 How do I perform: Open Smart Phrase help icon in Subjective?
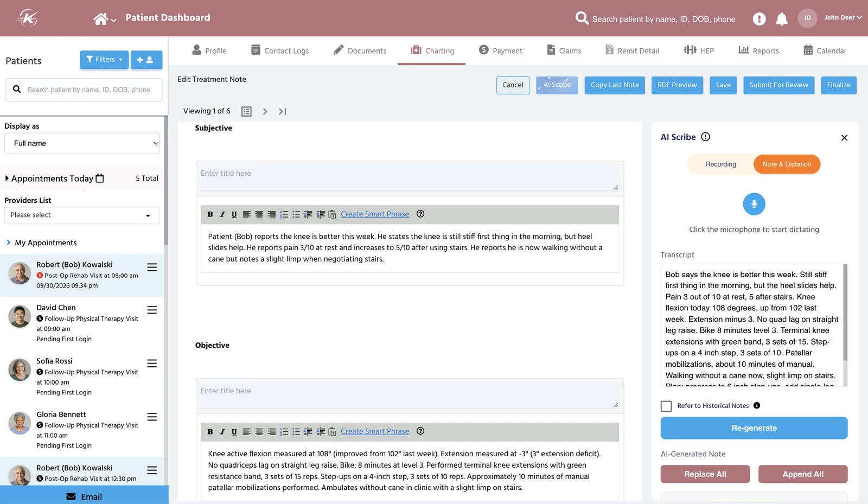point(420,214)
